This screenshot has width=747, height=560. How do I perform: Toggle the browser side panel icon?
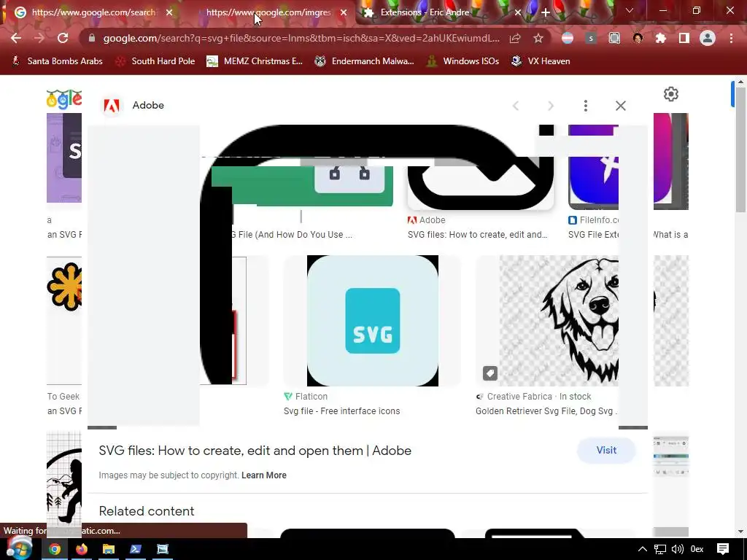(684, 38)
